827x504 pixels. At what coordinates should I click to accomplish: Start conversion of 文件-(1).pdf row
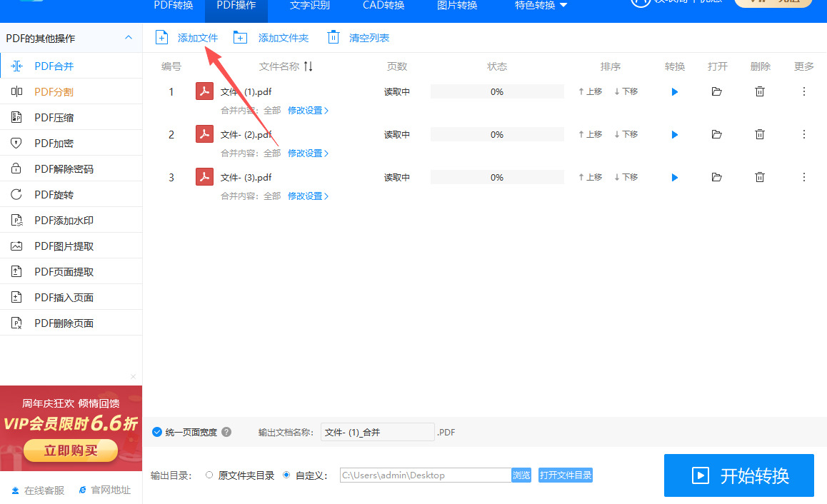tap(675, 91)
